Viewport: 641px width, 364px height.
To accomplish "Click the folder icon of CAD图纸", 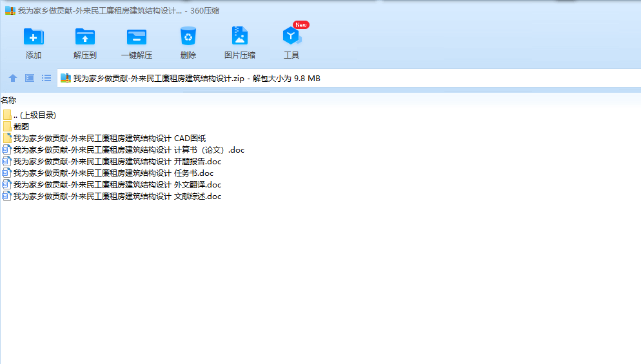I will (7, 138).
